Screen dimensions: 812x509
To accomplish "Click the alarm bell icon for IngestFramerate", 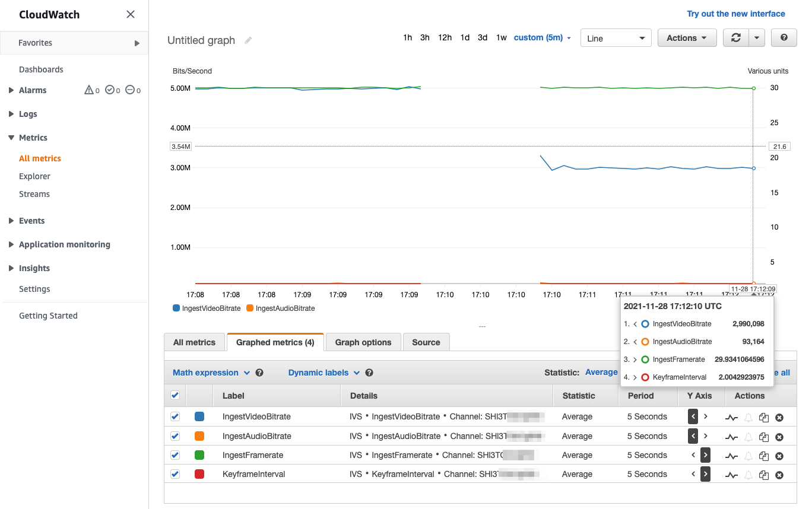I will (748, 456).
